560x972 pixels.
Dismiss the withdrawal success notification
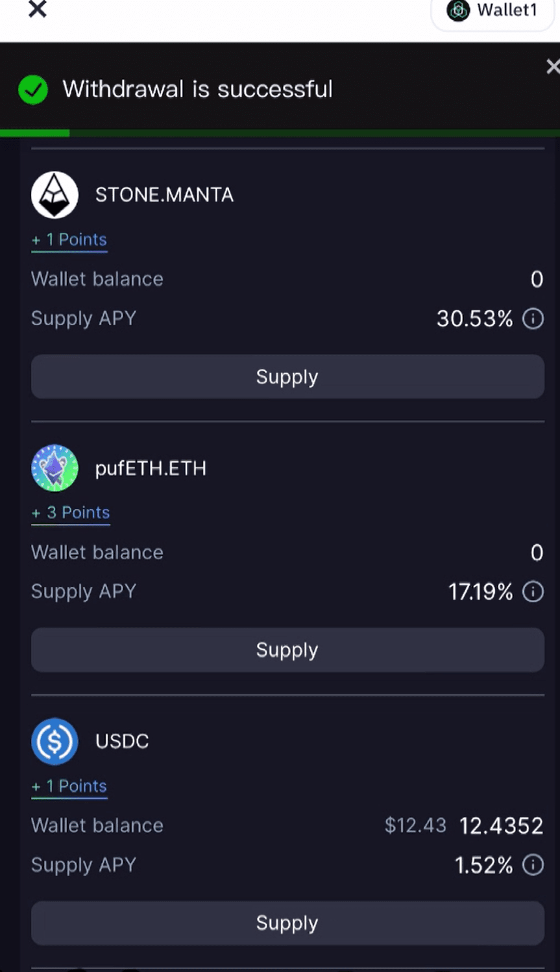pos(552,66)
